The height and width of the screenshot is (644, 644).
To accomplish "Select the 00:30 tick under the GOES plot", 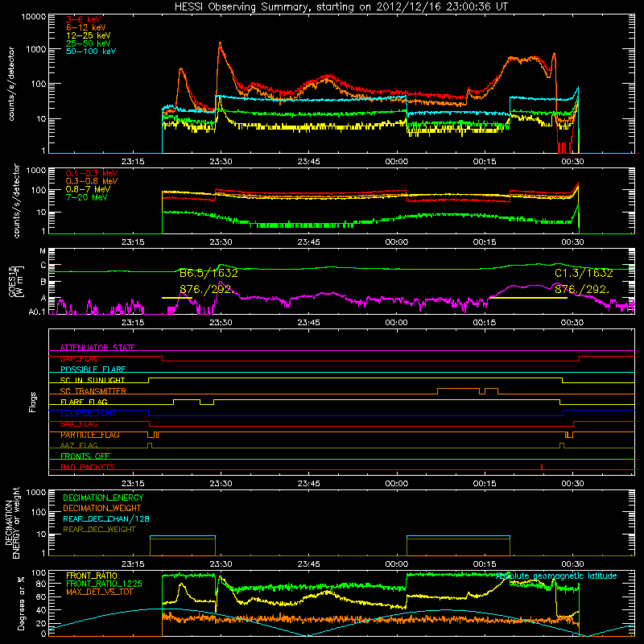I will click(572, 323).
